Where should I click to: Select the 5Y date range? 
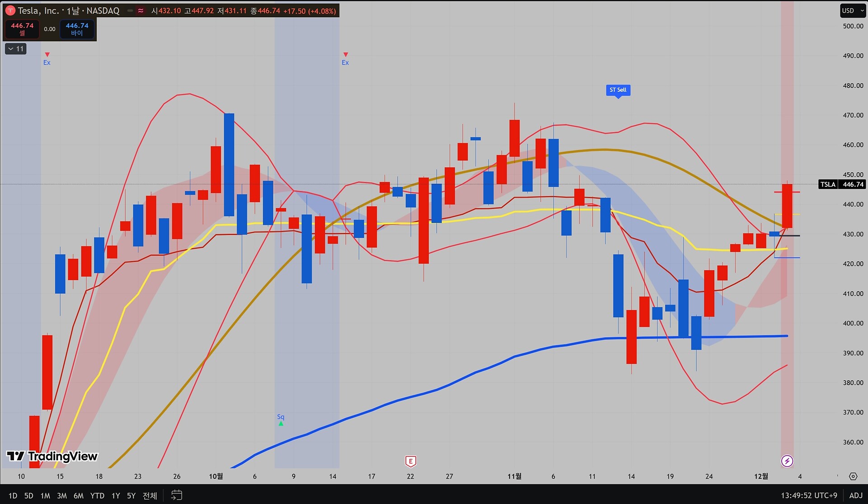(131, 495)
